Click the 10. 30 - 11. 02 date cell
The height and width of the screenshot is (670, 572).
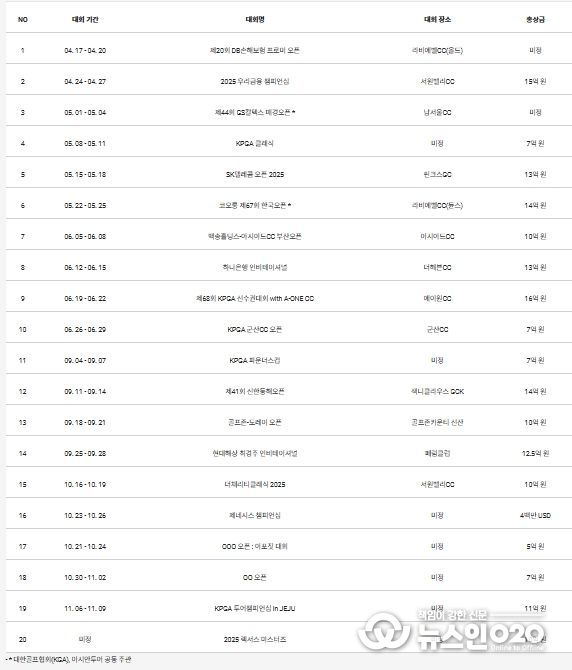click(x=85, y=578)
